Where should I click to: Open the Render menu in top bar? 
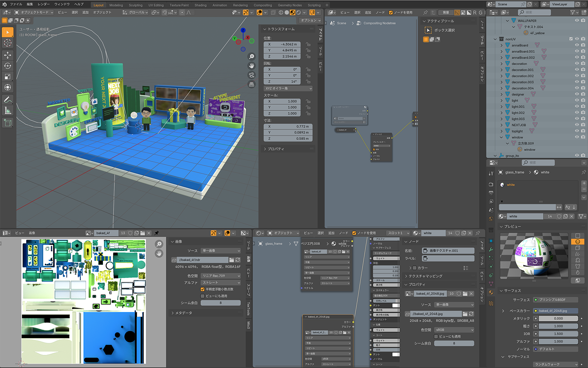43,4
